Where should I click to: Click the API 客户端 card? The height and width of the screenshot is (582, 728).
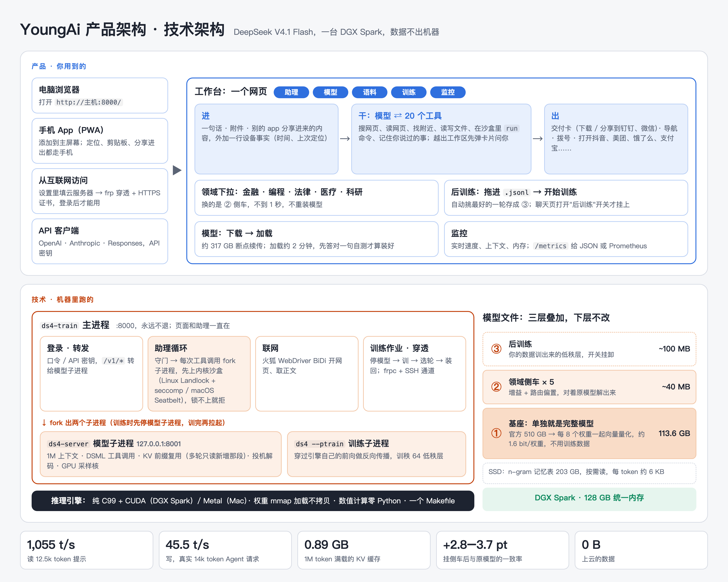[x=100, y=241]
